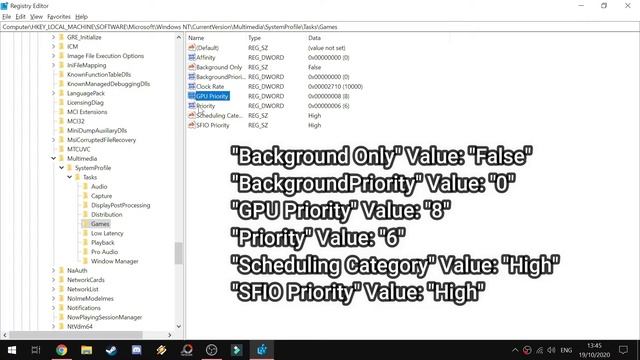Expand Image File Execution Options key

tap(53, 56)
